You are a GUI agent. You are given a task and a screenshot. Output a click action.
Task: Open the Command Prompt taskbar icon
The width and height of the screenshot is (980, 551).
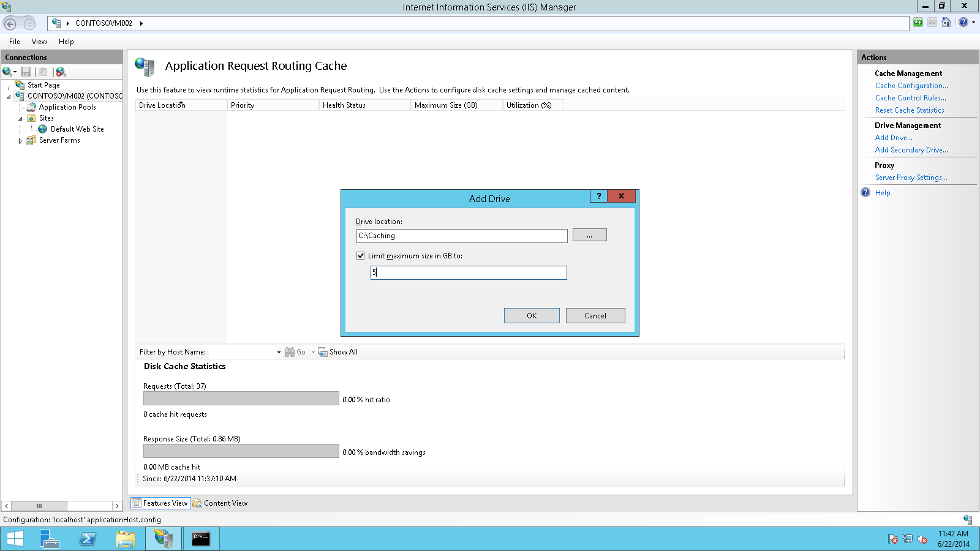point(201,539)
